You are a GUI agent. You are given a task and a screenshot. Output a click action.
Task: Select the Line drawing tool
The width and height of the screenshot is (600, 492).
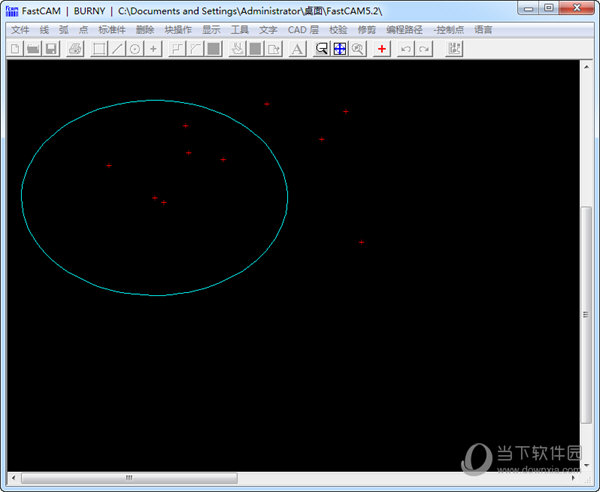click(117, 49)
